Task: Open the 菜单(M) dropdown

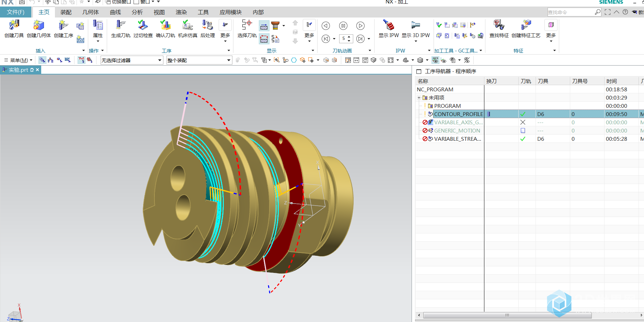Action: click(18, 60)
